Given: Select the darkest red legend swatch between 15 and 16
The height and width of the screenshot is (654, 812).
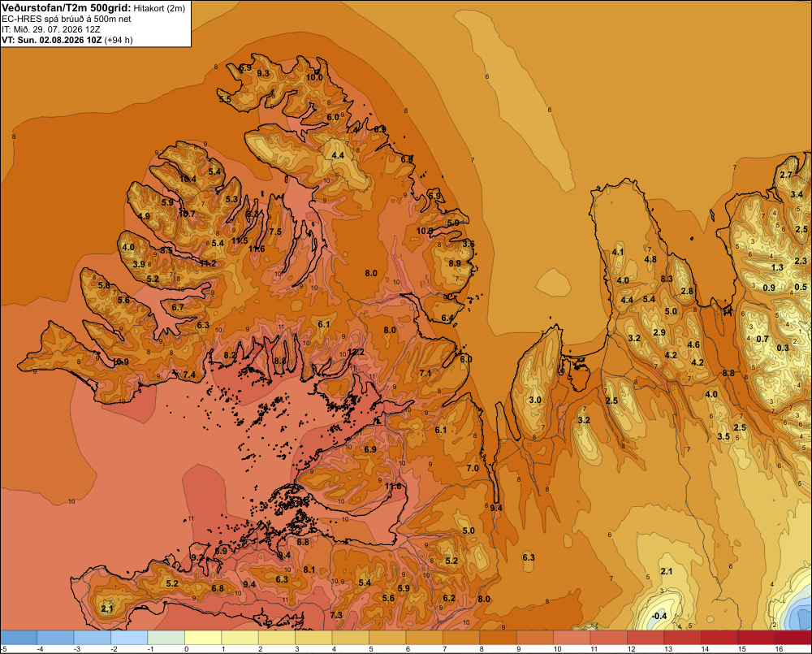Looking at the screenshot, I should pyautogui.click(x=756, y=637).
